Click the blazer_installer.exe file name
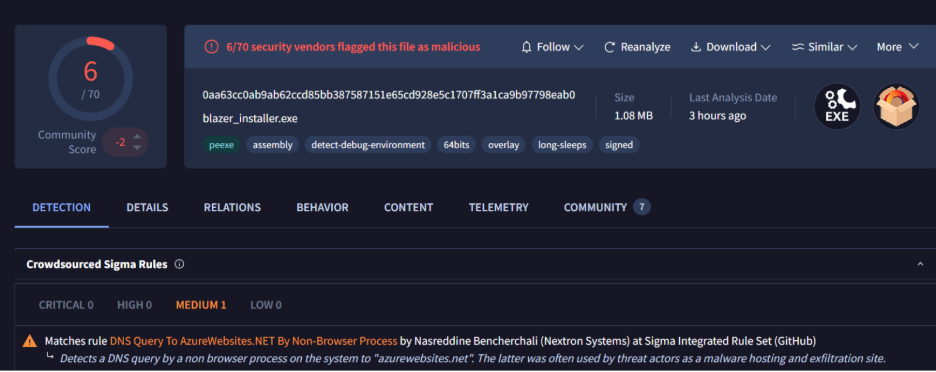The width and height of the screenshot is (936, 372). pyautogui.click(x=250, y=118)
